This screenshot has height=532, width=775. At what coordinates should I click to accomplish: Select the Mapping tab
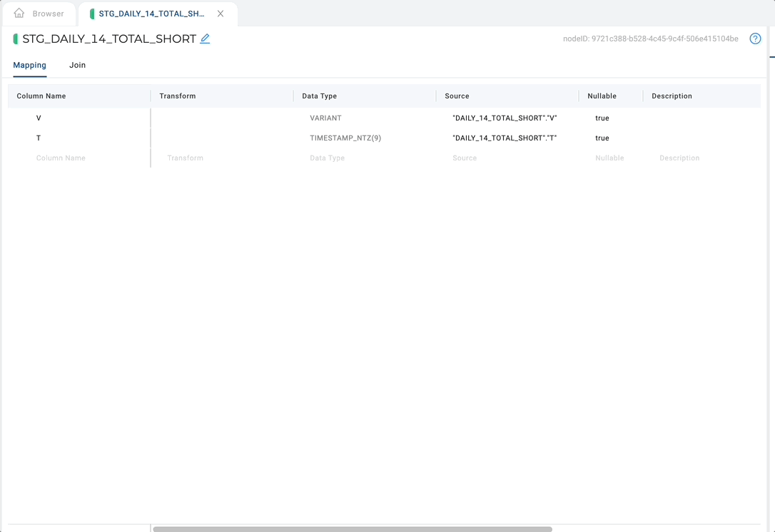29,65
